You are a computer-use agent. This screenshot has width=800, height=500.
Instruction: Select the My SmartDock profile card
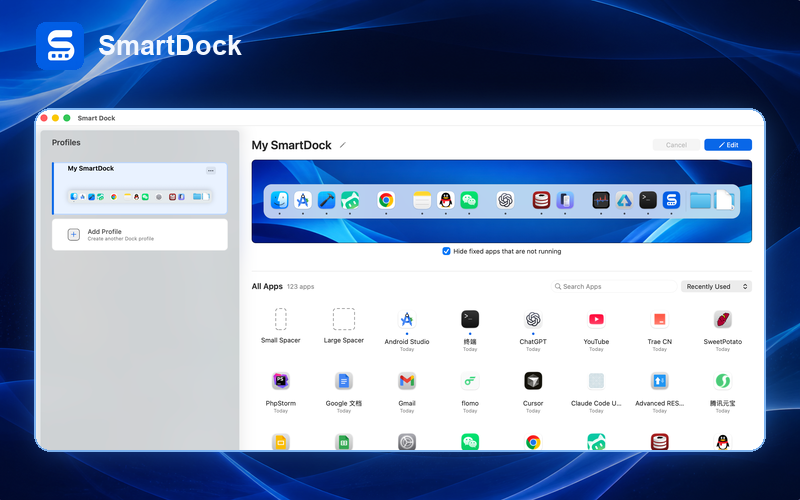pos(140,188)
